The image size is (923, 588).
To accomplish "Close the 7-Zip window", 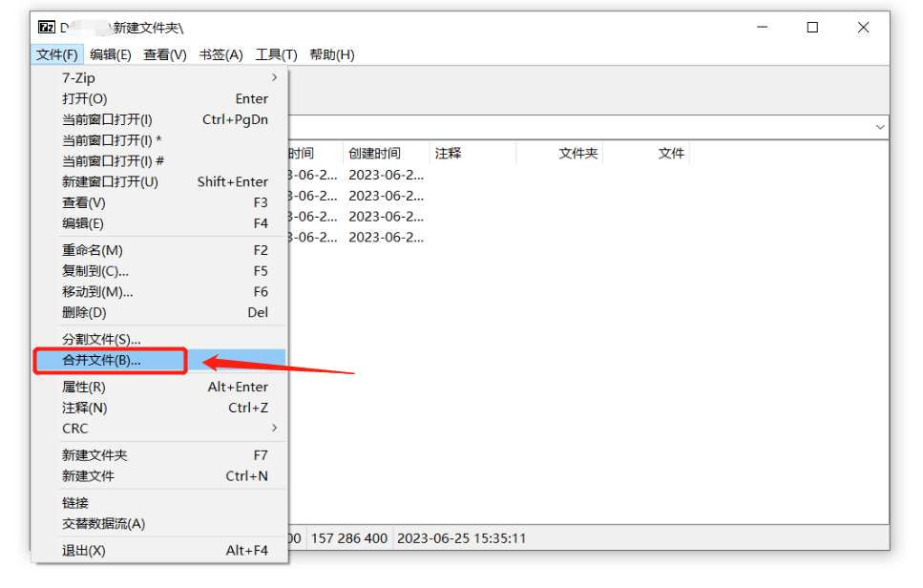I will [864, 27].
